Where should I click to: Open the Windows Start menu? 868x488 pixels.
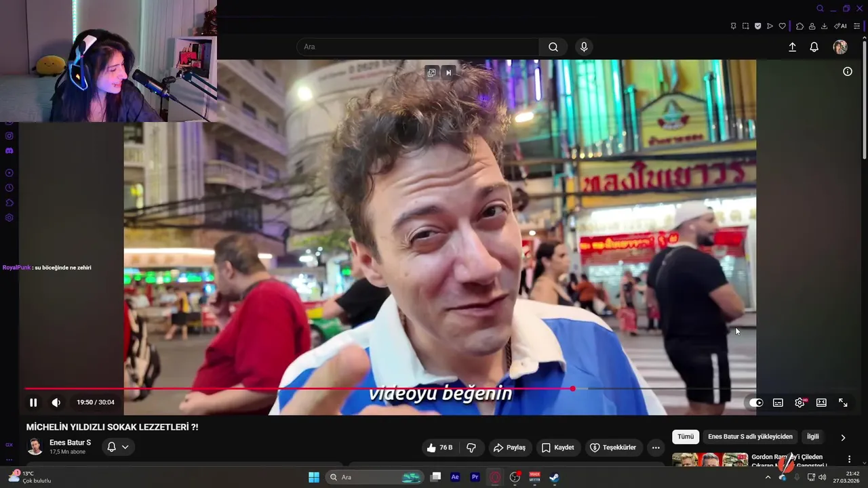coord(314,477)
